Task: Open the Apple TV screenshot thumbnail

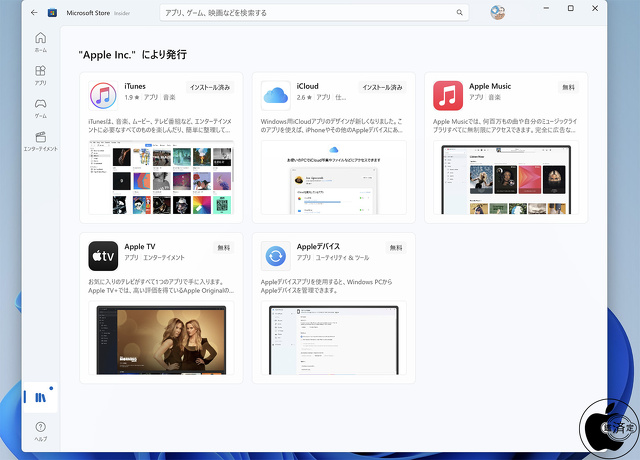Action: pos(161,338)
